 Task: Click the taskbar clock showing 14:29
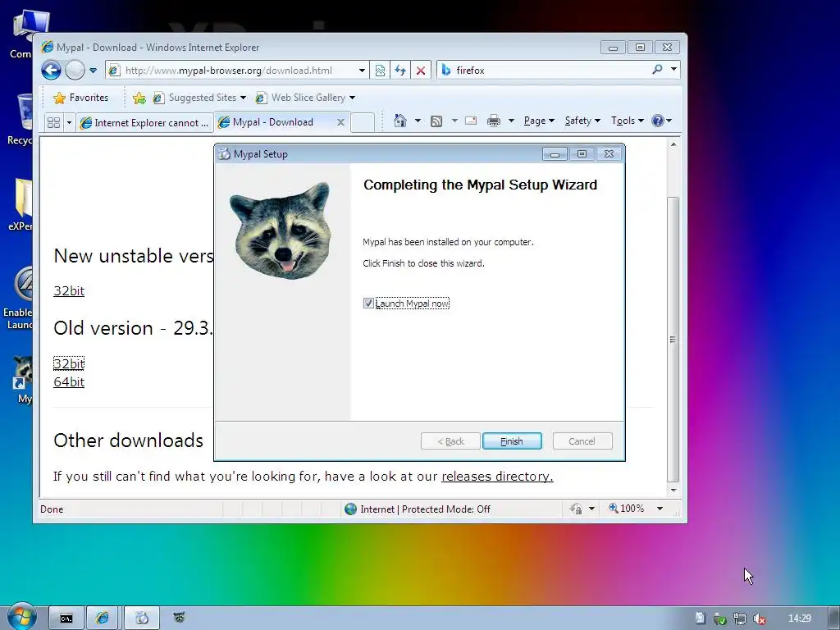click(x=799, y=619)
